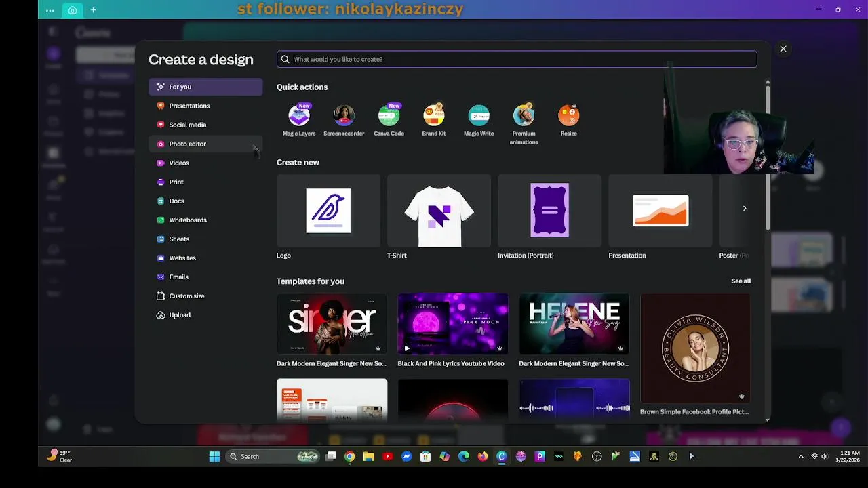Close the Create a design dialog
The height and width of the screenshot is (488, 868).
pos(783,49)
